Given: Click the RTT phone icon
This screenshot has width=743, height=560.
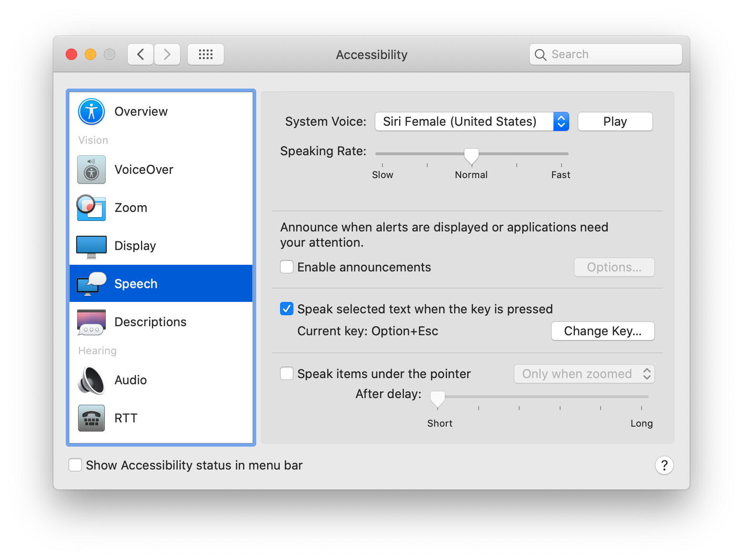Looking at the screenshot, I should coord(91,418).
